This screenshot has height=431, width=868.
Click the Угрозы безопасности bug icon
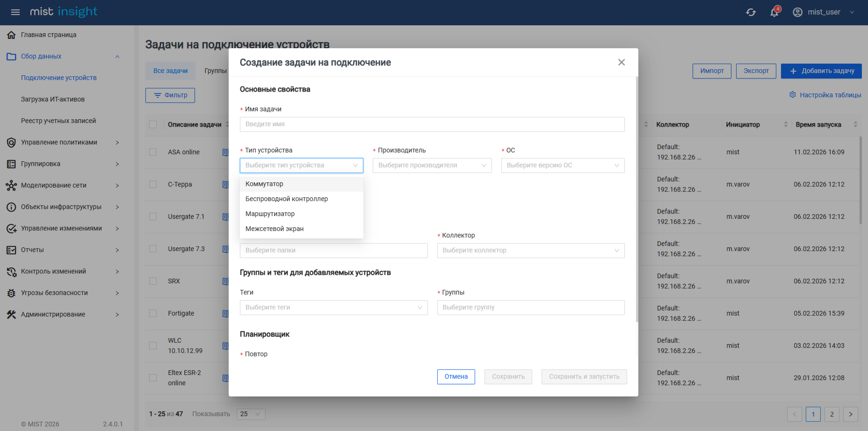click(11, 293)
